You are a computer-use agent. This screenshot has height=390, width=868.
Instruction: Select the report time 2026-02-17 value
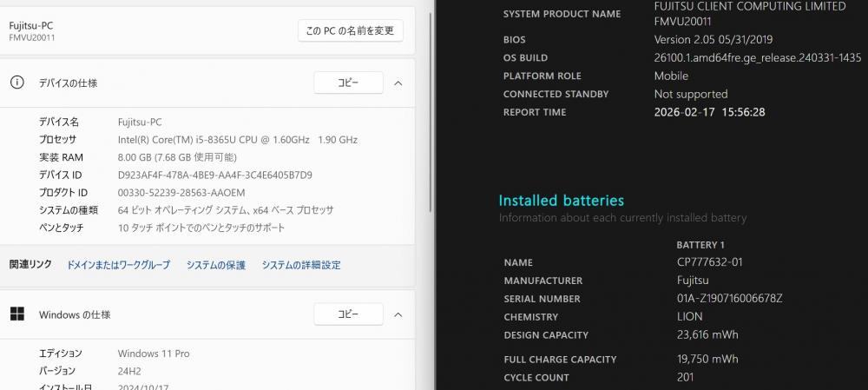point(710,112)
